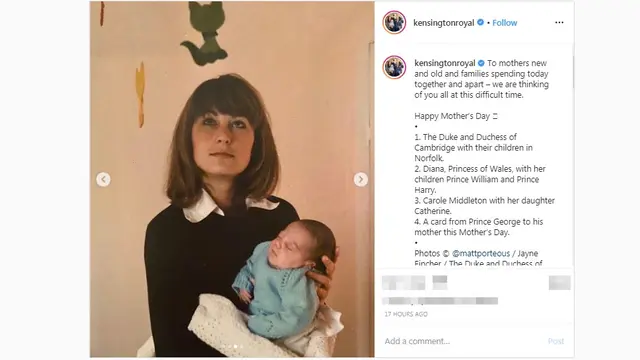Follow the kensingtonroyal account

504,23
